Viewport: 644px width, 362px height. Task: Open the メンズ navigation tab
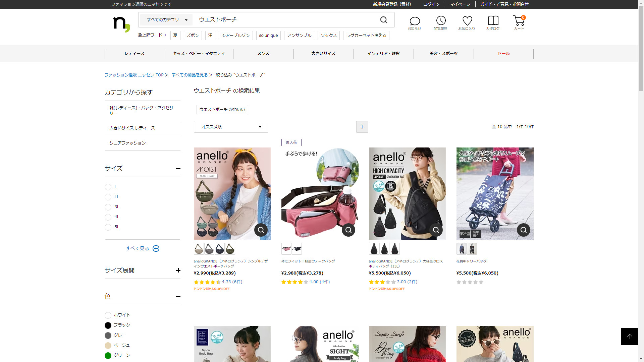[x=263, y=54]
